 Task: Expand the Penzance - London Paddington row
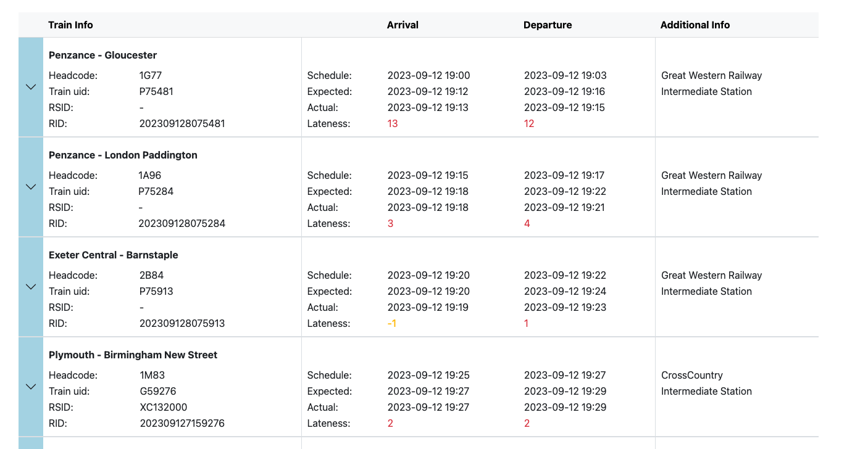click(x=31, y=187)
